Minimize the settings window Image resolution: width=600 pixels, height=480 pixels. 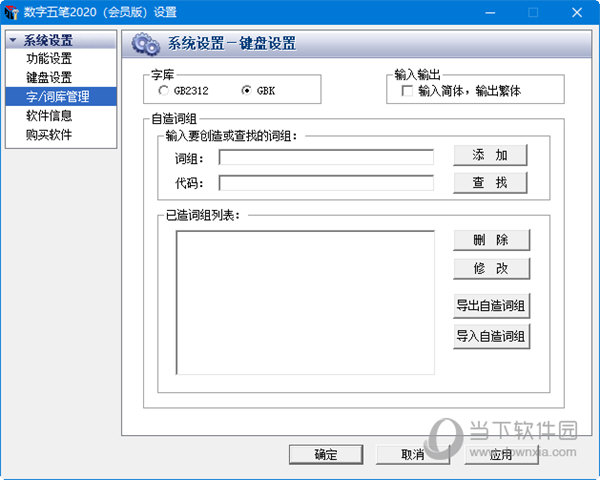coord(490,13)
